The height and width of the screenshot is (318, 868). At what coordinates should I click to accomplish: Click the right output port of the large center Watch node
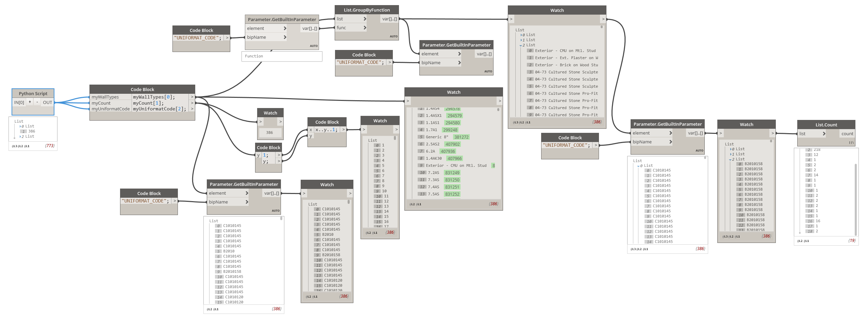coord(499,101)
